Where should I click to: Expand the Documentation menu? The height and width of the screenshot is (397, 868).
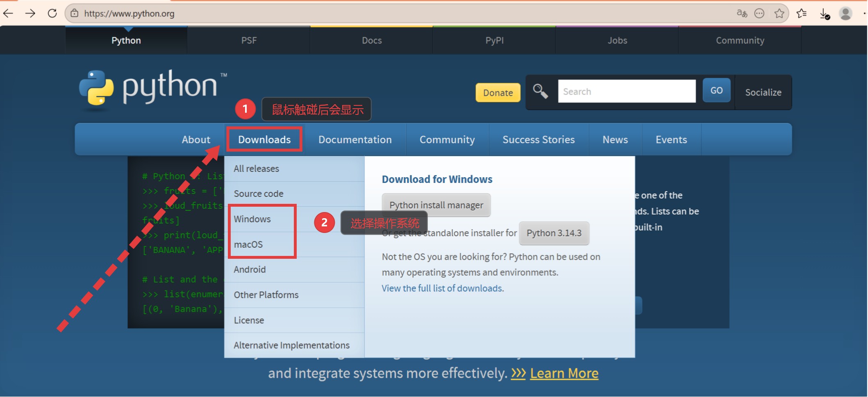pos(355,139)
